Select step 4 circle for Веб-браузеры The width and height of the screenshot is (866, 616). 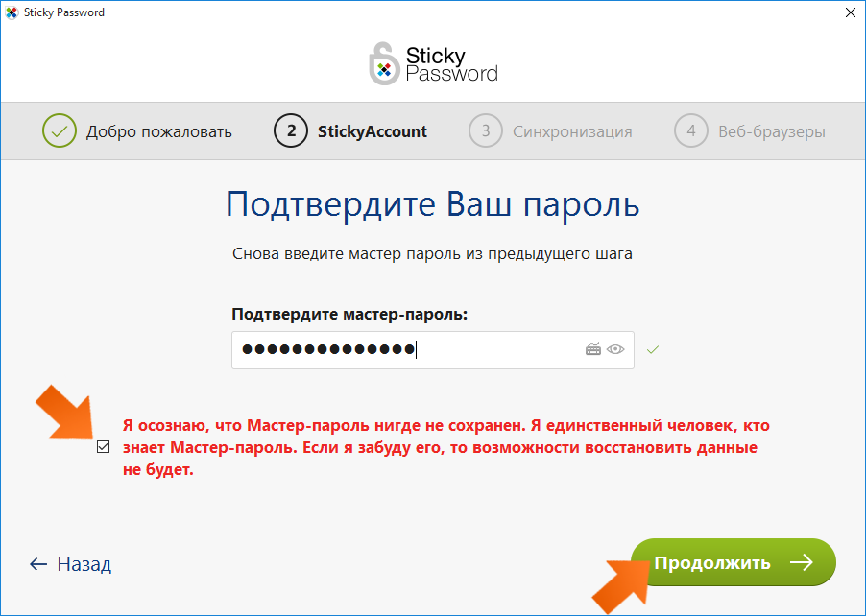pyautogui.click(x=691, y=130)
